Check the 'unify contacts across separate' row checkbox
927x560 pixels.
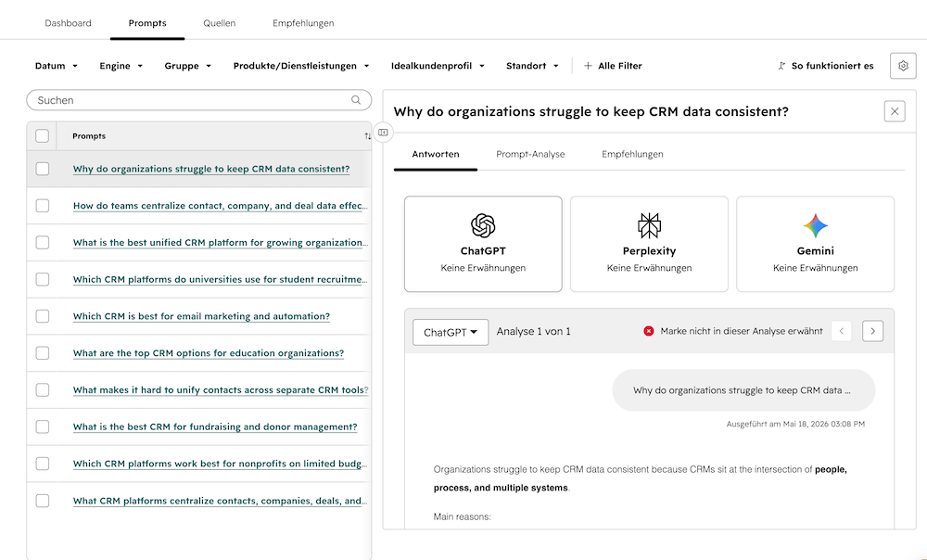pos(42,389)
